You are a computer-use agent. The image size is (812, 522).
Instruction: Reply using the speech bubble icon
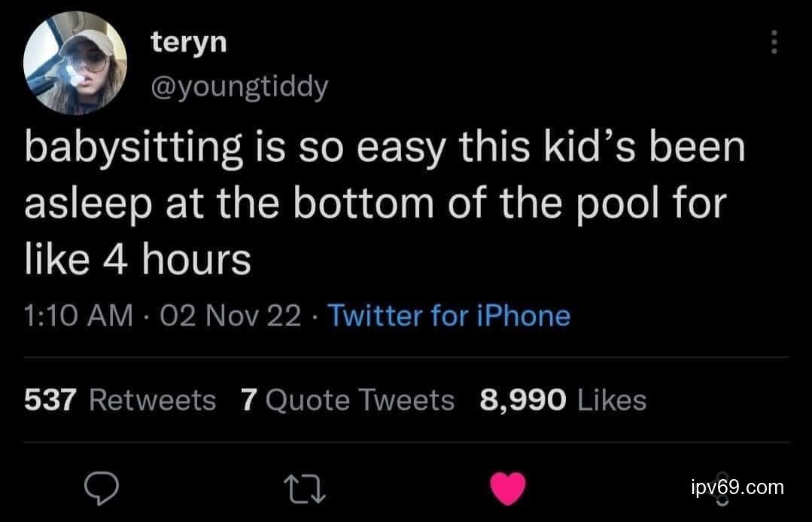click(99, 490)
